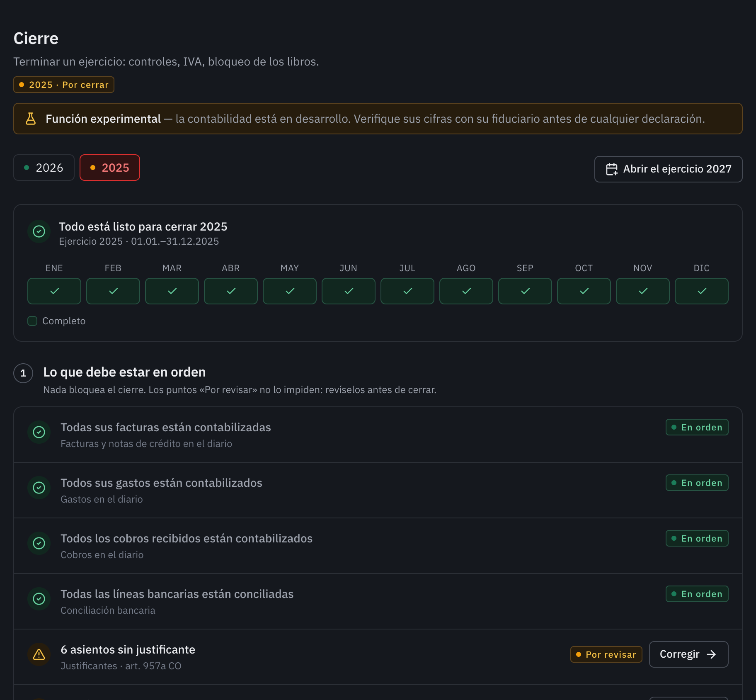Click 'Todas sus facturas están contabilizadas' text
Viewport: 756px width, 700px height.
[166, 427]
